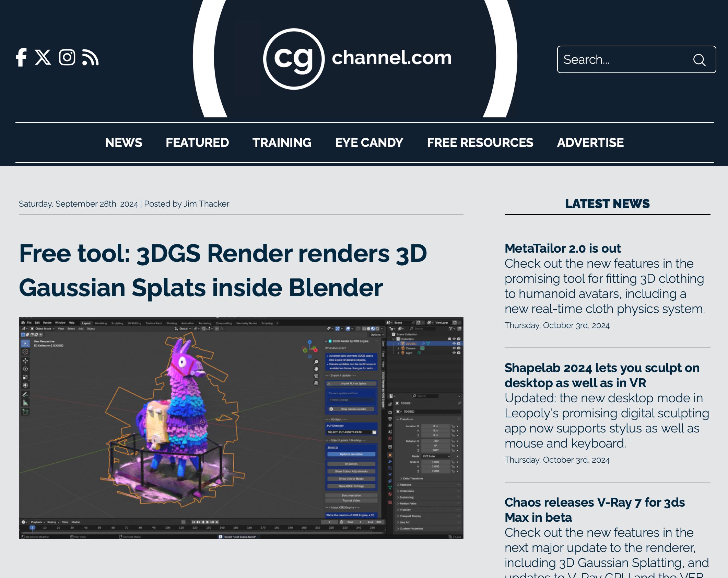The image size is (728, 578).
Task: Open the NEWS menu item
Action: [x=124, y=142]
